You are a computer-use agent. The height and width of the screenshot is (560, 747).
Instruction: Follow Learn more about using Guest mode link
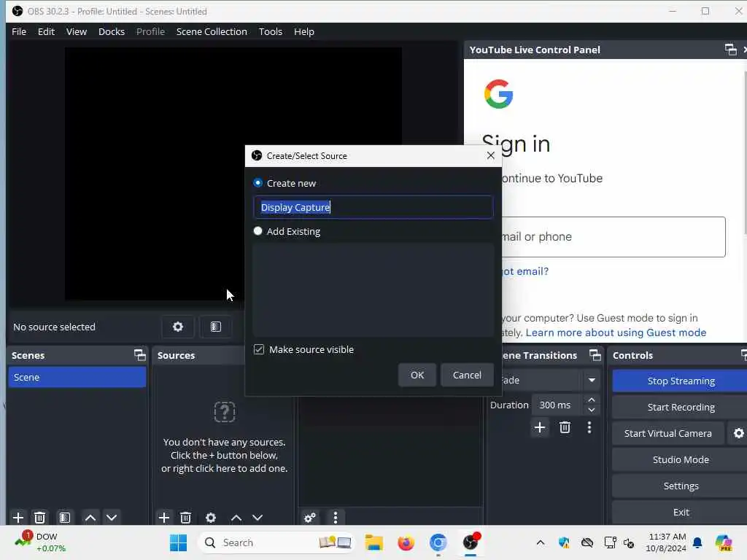pyautogui.click(x=616, y=332)
